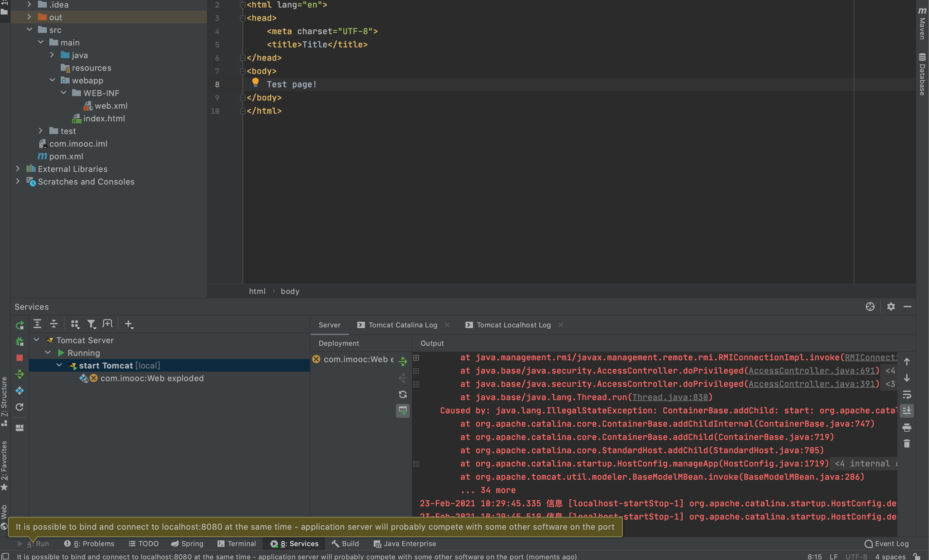929x560 pixels.
Task: Click green Deploy icon beside deployment list
Action: tap(403, 362)
